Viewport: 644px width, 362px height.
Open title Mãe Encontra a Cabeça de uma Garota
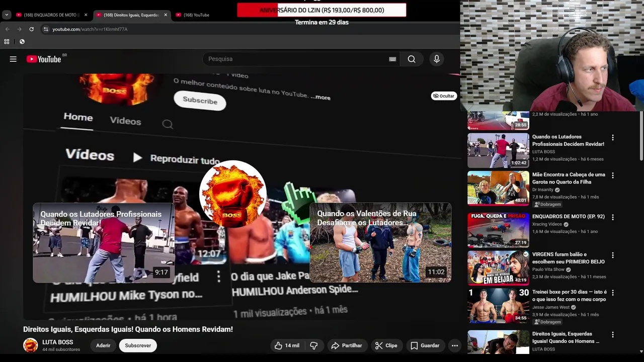[x=569, y=178]
